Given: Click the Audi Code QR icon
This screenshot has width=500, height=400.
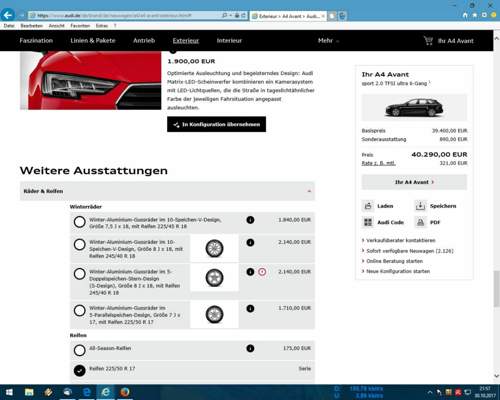Looking at the screenshot, I should pyautogui.click(x=368, y=222).
